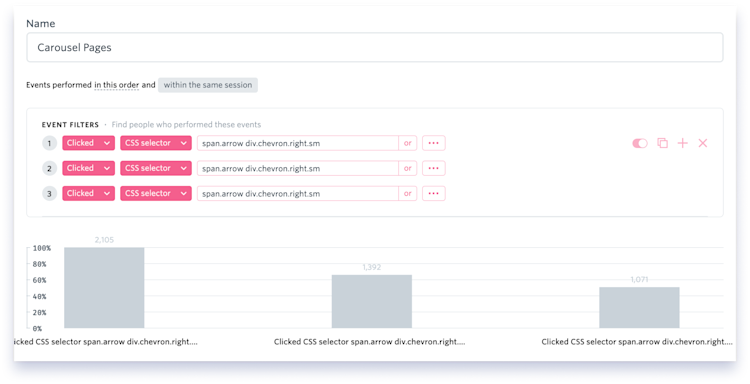Open CSS selector dropdown in row 2

(x=156, y=168)
